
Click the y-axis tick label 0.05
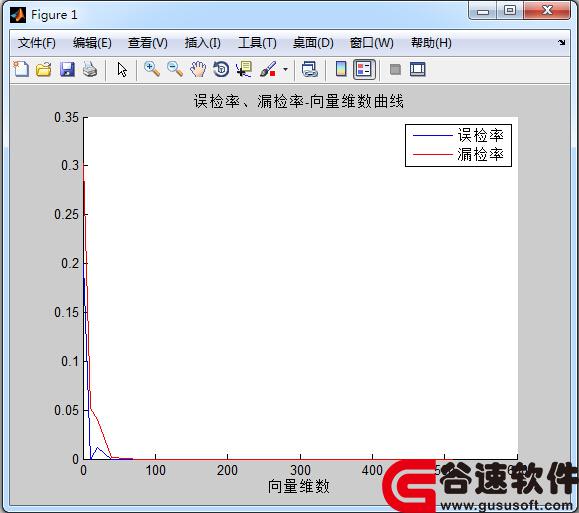tap(66, 410)
